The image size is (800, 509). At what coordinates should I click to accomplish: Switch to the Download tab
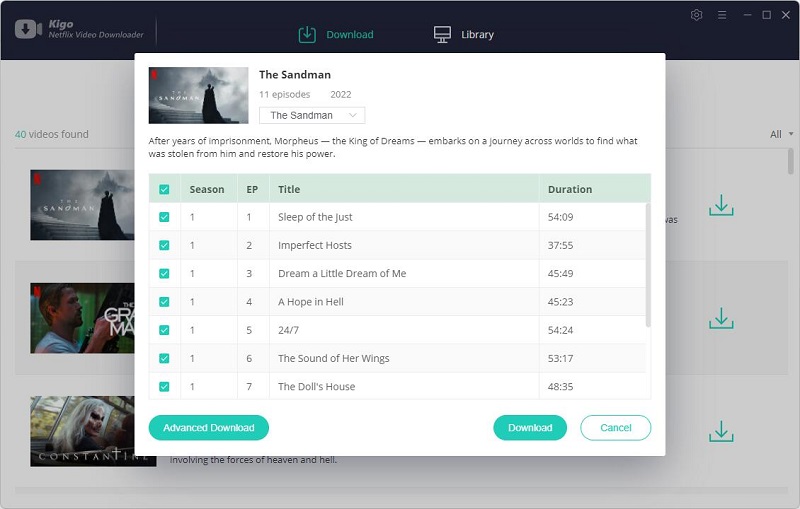click(336, 35)
